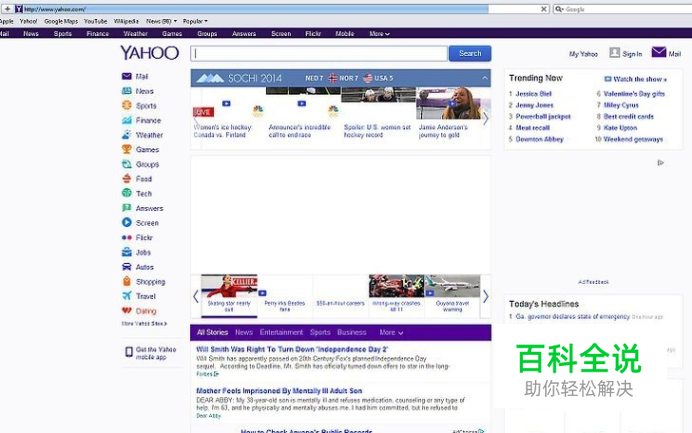Image resolution: width=692 pixels, height=433 pixels.
Task: Open trending topic Kate Upton
Action: [620, 128]
